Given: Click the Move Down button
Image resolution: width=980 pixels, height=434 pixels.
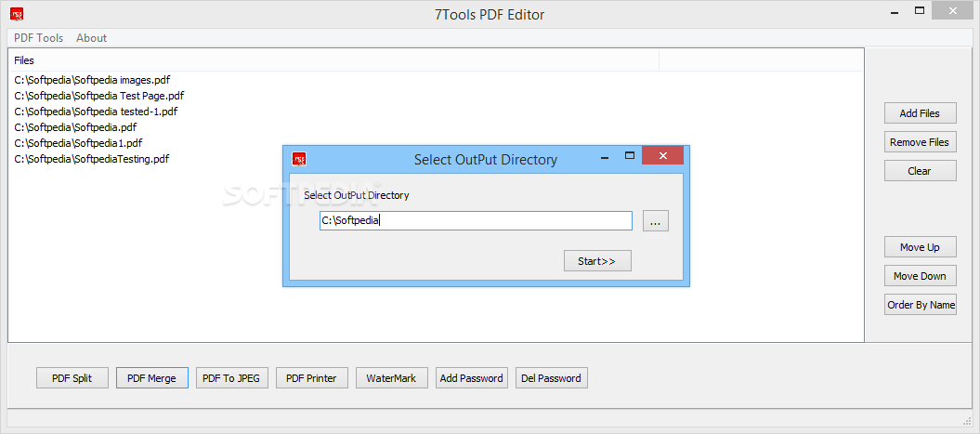Looking at the screenshot, I should click(920, 276).
